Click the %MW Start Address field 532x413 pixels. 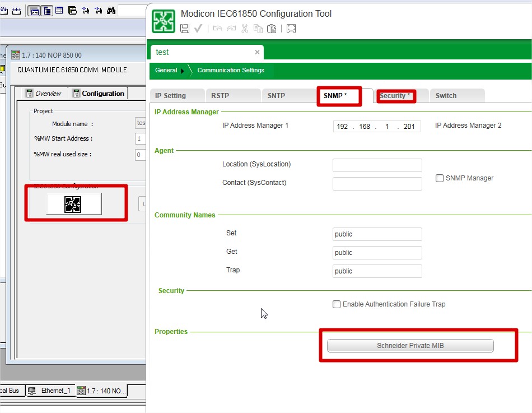pos(141,138)
